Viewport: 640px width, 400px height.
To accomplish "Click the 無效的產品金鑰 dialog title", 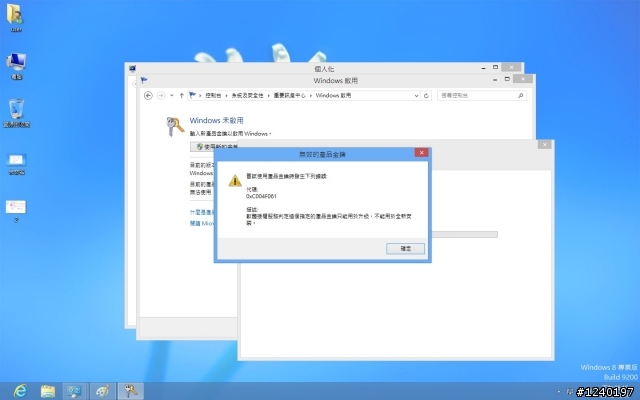I will click(x=322, y=154).
